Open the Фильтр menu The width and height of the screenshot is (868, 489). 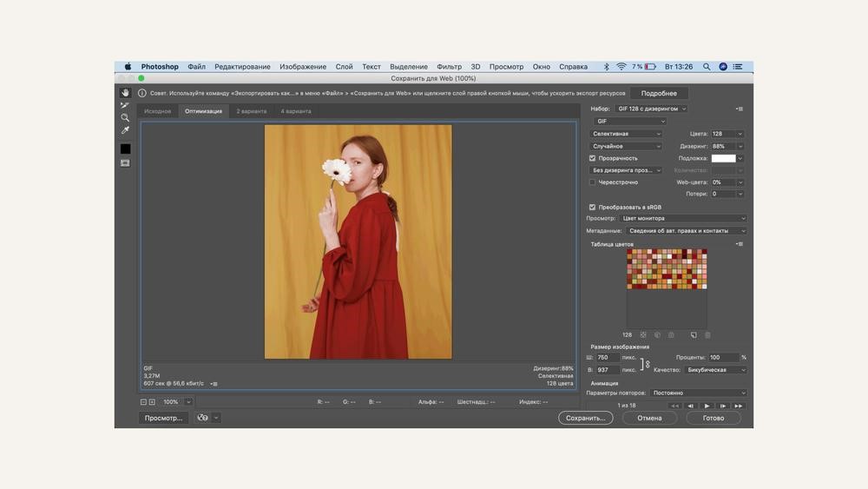[449, 67]
